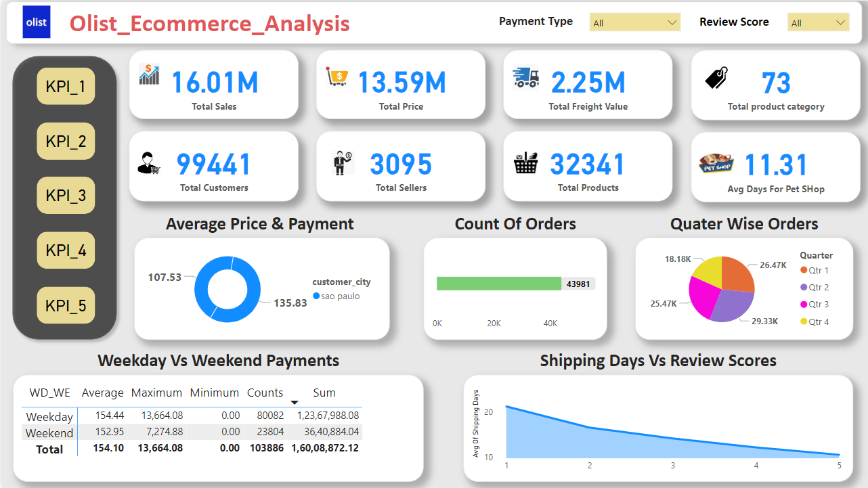Click the Total Products basket icon
This screenshot has height=488, width=868.
[526, 163]
